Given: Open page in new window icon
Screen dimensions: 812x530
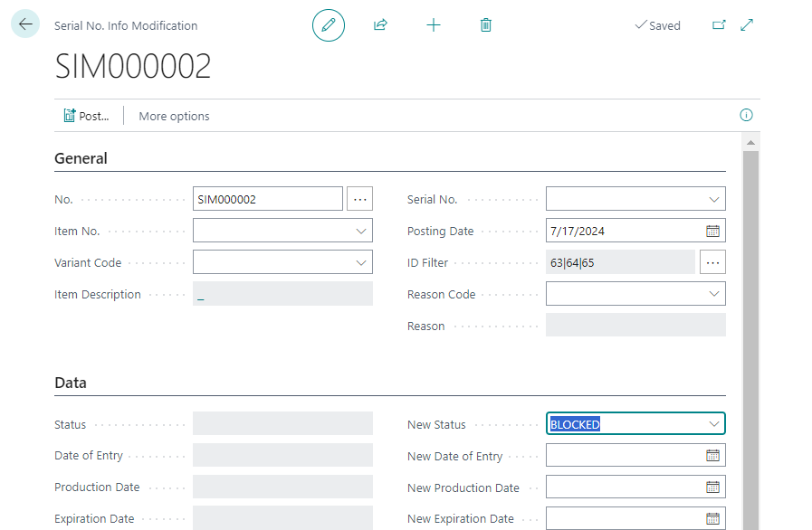Looking at the screenshot, I should [x=719, y=24].
